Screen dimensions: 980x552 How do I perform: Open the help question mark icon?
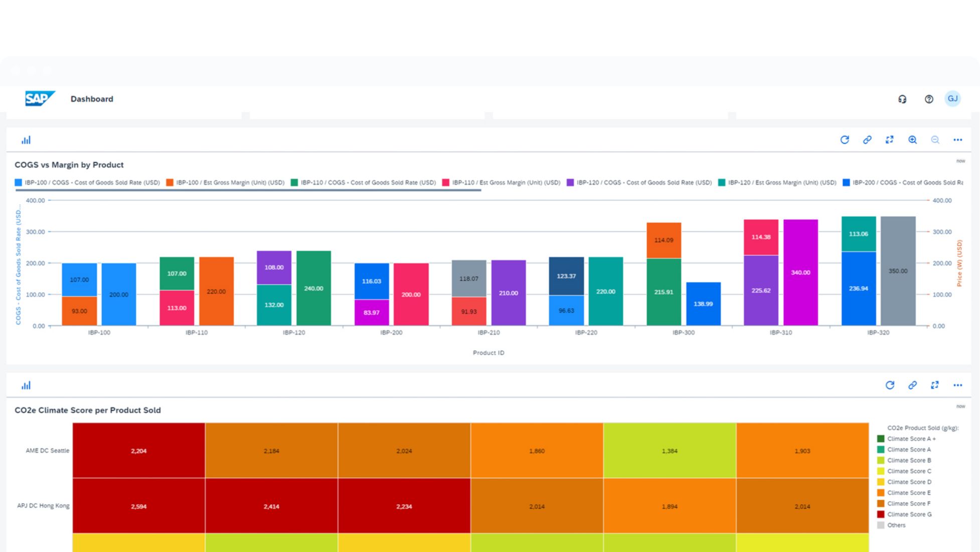coord(929,99)
